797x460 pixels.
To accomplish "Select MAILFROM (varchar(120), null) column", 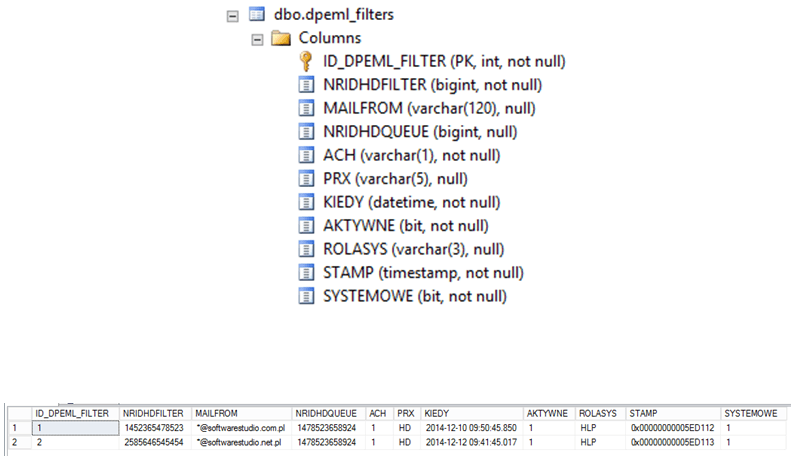I will pos(429,108).
